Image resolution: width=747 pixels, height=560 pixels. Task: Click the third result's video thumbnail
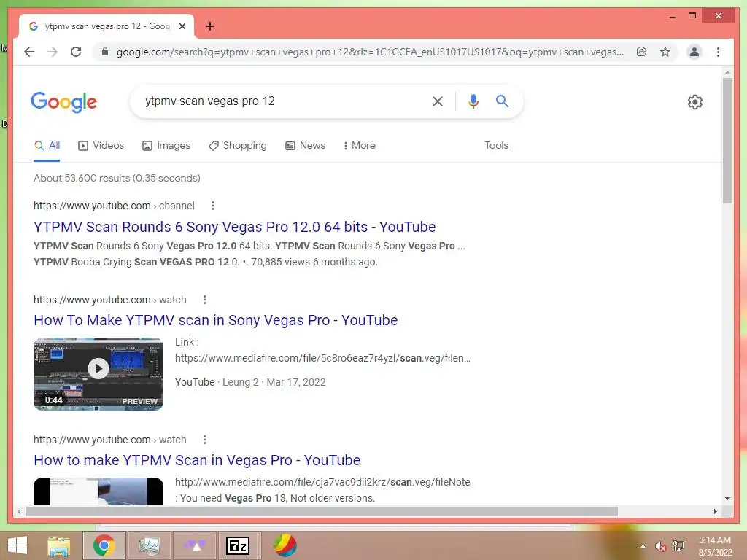(x=98, y=491)
